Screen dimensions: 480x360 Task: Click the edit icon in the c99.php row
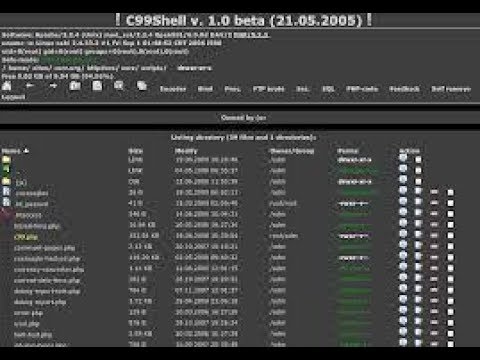coord(418,234)
